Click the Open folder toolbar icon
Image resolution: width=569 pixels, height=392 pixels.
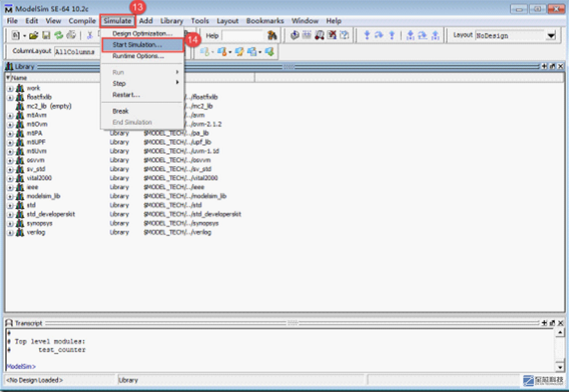tap(34, 35)
